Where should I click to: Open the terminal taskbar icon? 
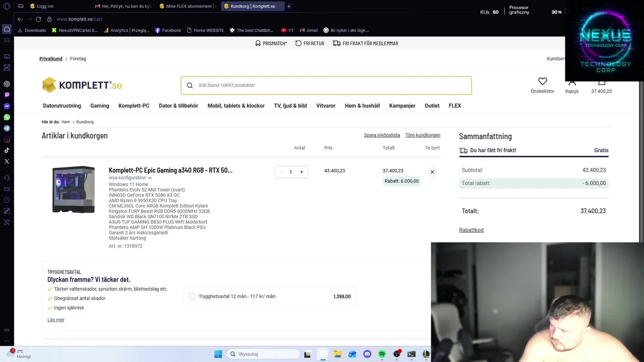pyautogui.click(x=412, y=354)
